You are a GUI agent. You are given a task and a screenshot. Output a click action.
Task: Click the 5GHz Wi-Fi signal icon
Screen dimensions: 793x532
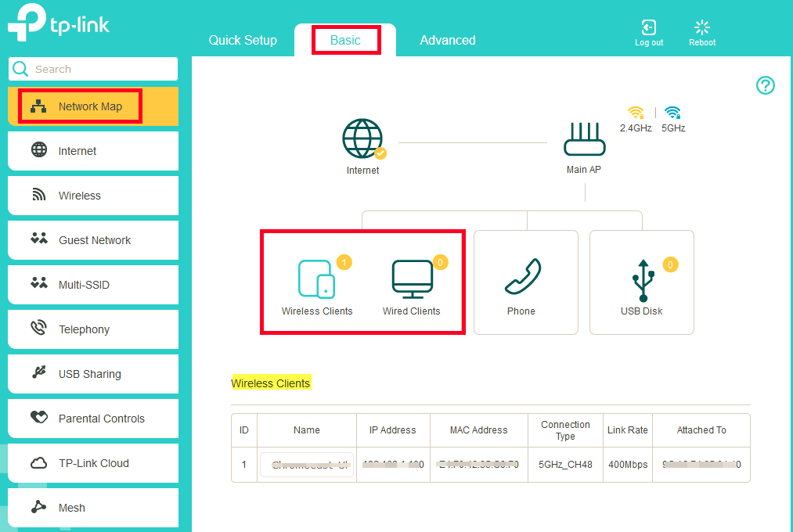672,112
